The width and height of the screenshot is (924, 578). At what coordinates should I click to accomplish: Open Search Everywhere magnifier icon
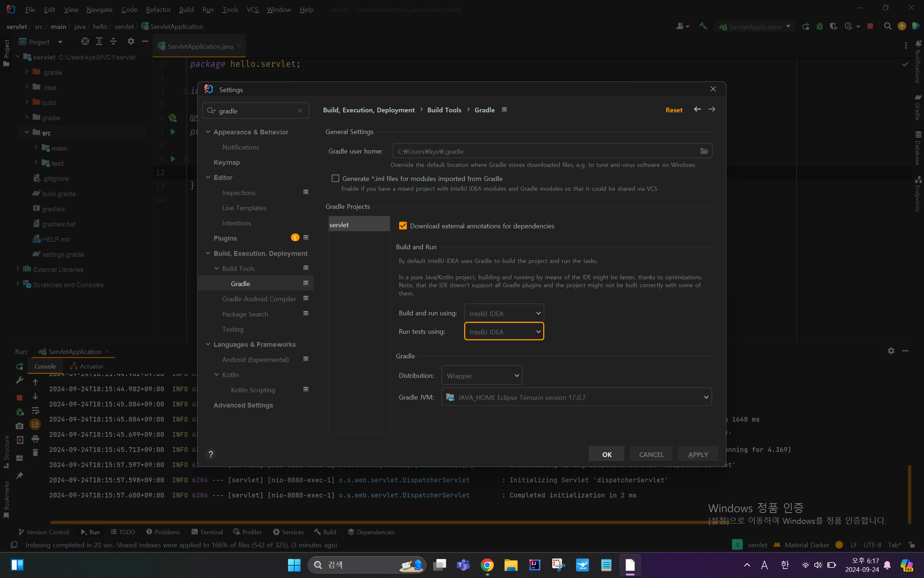[x=888, y=26]
